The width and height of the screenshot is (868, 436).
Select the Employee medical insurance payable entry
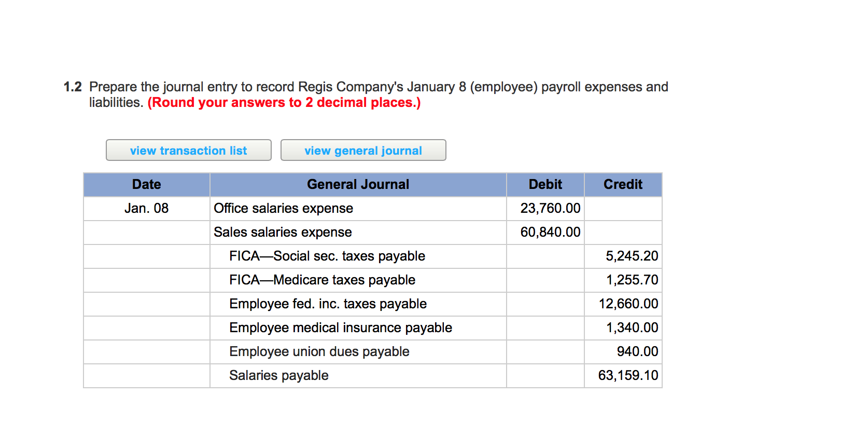[341, 328]
